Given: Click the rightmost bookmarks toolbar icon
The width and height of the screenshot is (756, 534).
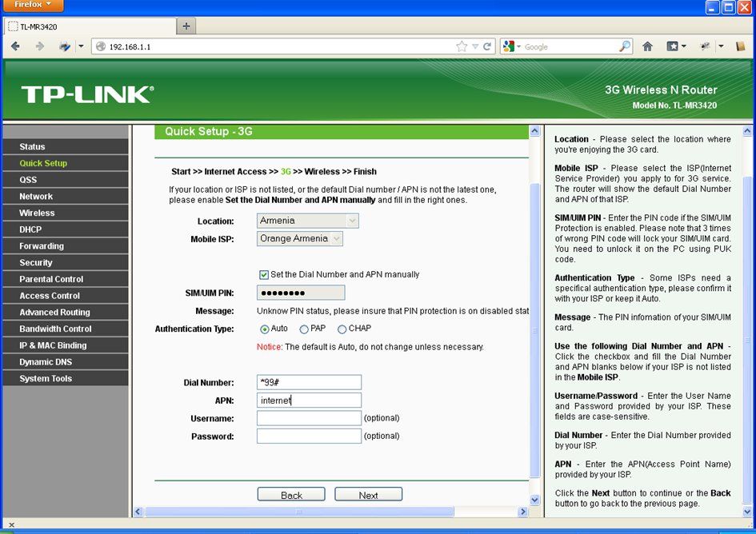Looking at the screenshot, I should (741, 46).
